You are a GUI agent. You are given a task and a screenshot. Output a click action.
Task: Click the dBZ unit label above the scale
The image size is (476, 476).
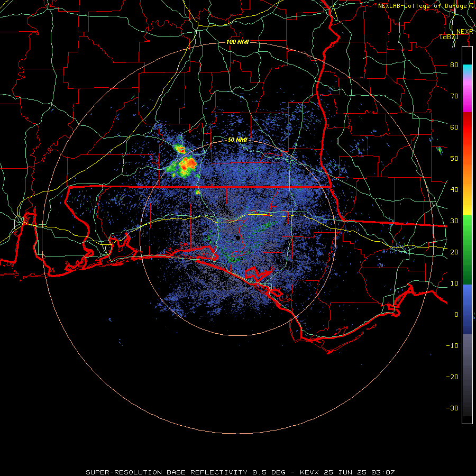click(449, 37)
